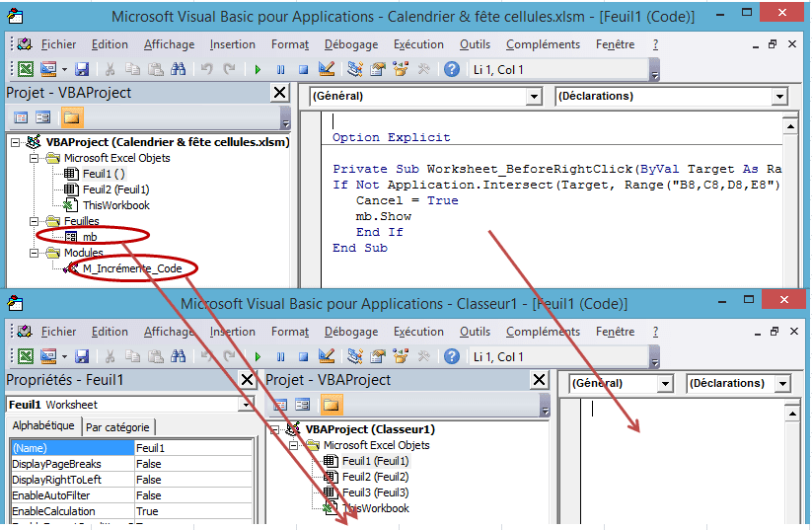Toggle Folders in the Calendrier project panel
This screenshot has height=530, width=812.
(71, 118)
